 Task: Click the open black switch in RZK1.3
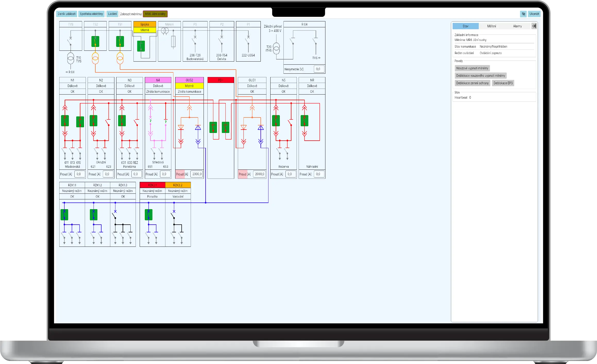click(x=114, y=215)
